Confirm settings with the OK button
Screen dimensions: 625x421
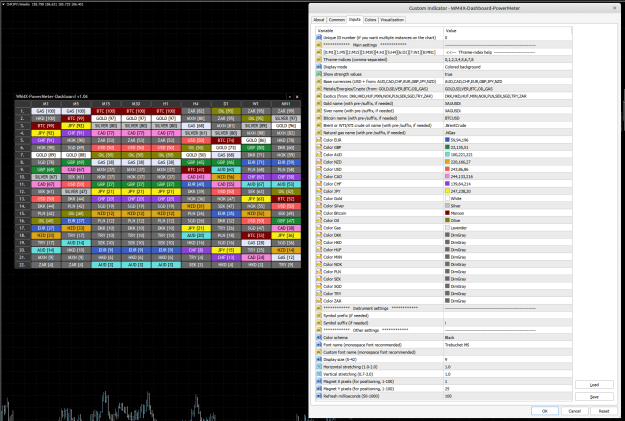click(544, 411)
